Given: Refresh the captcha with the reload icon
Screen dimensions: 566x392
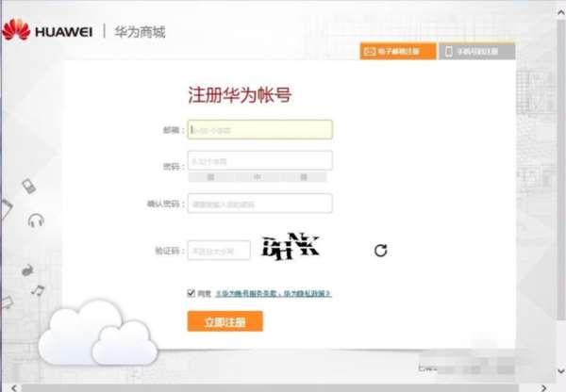Looking at the screenshot, I should tap(380, 251).
